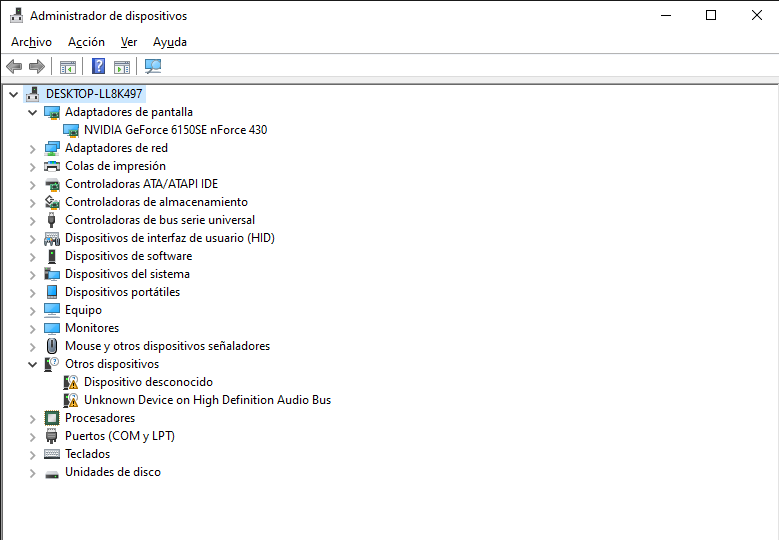This screenshot has width=779, height=540.
Task: Click the show/hide console tree toolbar icon
Action: coord(68,66)
